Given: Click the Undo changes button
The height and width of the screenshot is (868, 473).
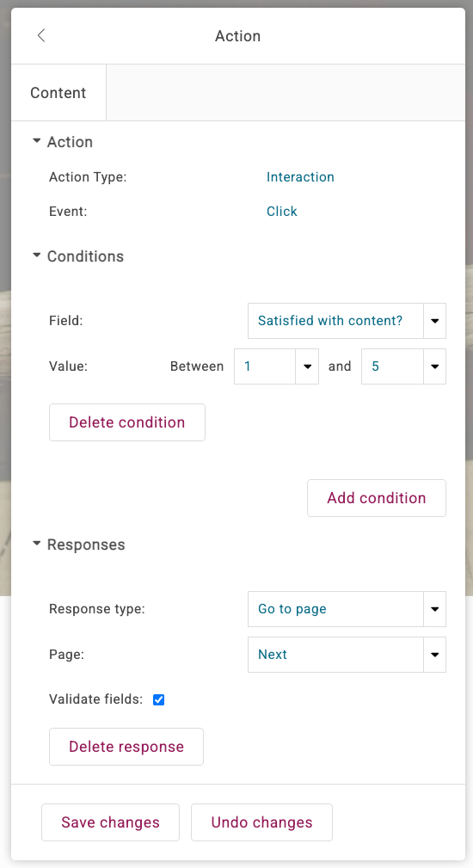Looking at the screenshot, I should tap(261, 822).
